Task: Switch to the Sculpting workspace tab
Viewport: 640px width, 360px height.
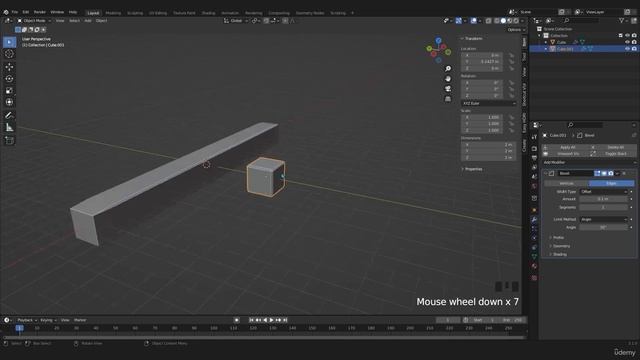Action: tap(135, 13)
